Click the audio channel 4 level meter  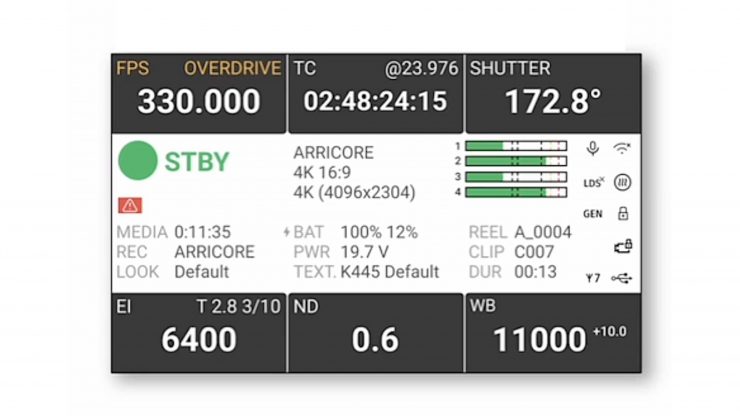[x=515, y=192]
